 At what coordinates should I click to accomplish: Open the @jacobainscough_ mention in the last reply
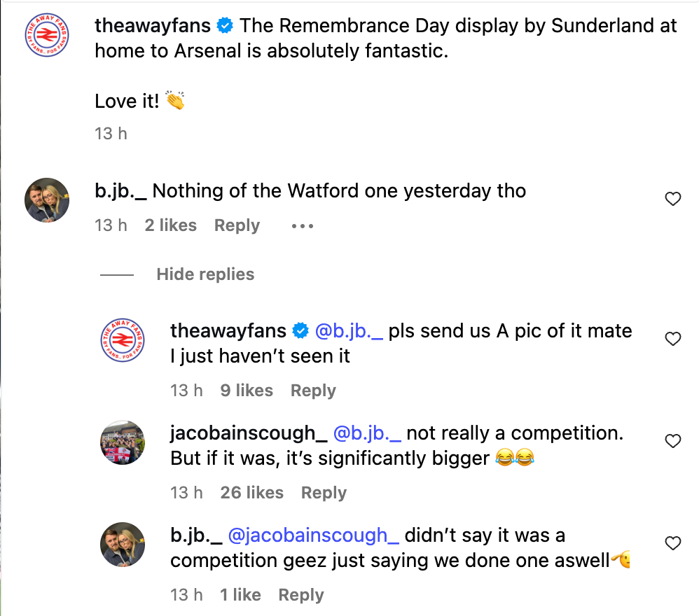coord(314,535)
